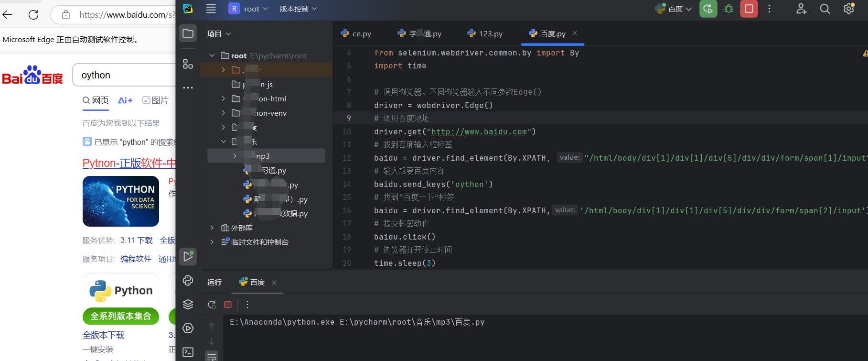
Task: Expand the non-venv folder arrow
Action: pyautogui.click(x=223, y=113)
